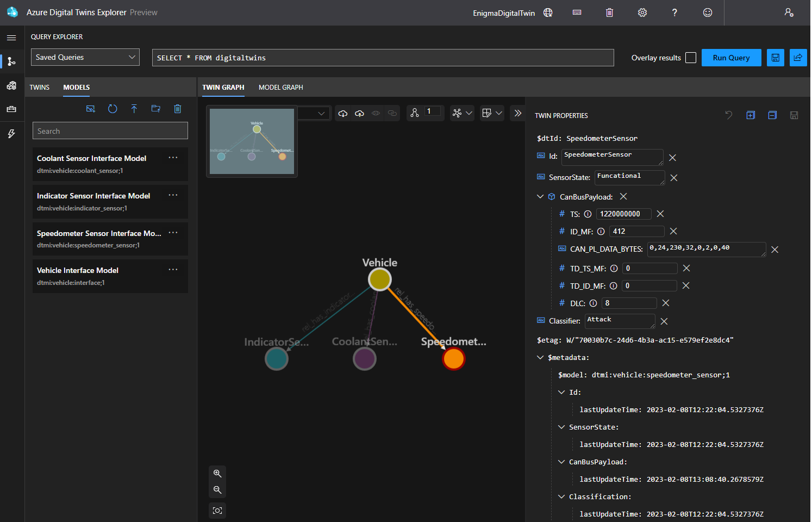Click the export graph cloud-upload icon
Screen dimensions: 812x522
pyautogui.click(x=360, y=113)
